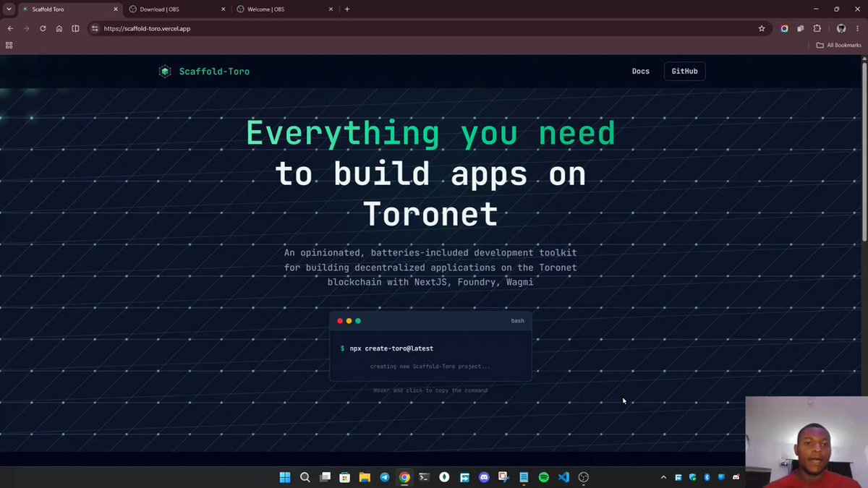
Task: Click the webcam overlay thumbnail
Action: (807, 442)
